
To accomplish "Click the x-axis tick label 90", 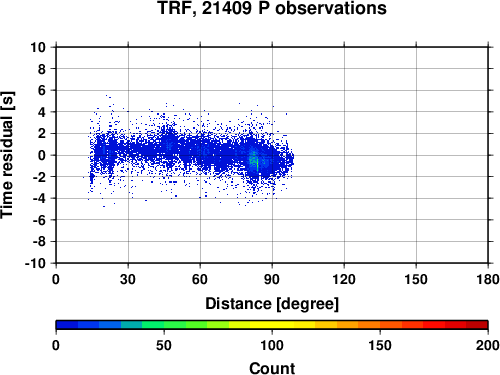I will click(272, 279).
